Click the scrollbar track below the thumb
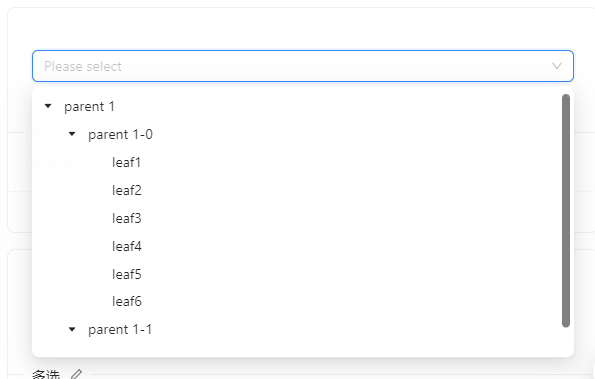Viewport: 595px width, 379px height. [x=566, y=340]
